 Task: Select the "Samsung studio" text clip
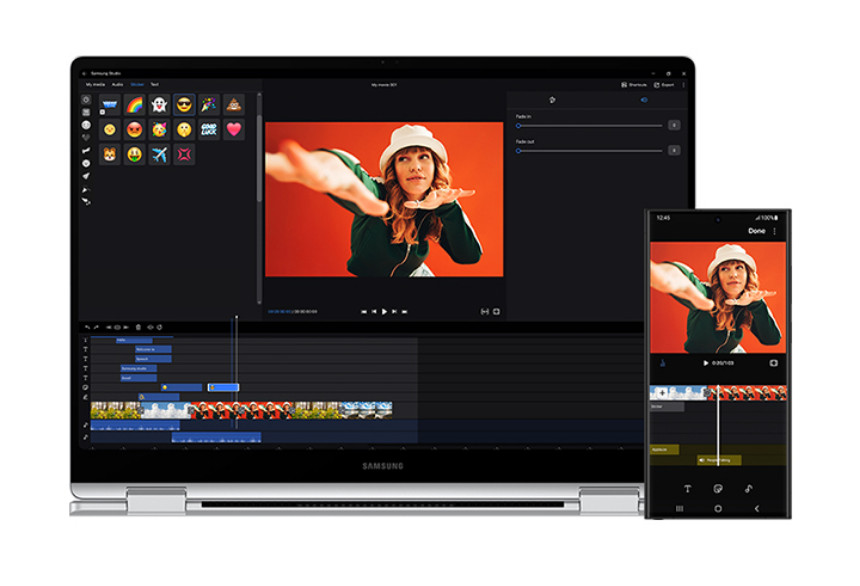point(139,369)
